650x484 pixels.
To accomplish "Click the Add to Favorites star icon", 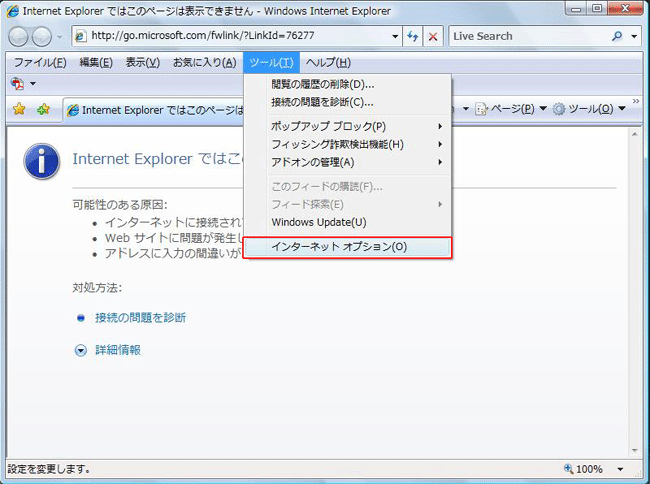I will pos(43,109).
